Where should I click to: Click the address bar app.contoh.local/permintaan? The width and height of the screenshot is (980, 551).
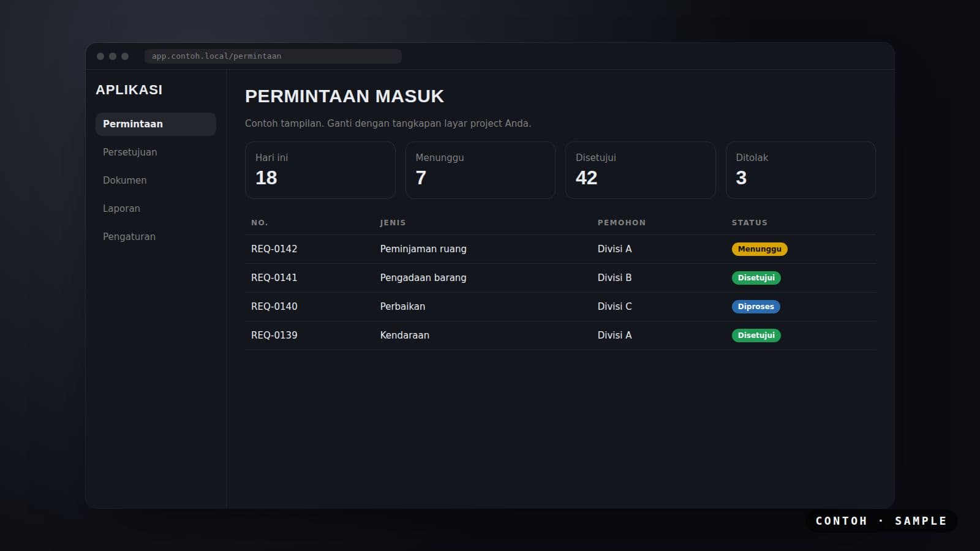point(273,56)
